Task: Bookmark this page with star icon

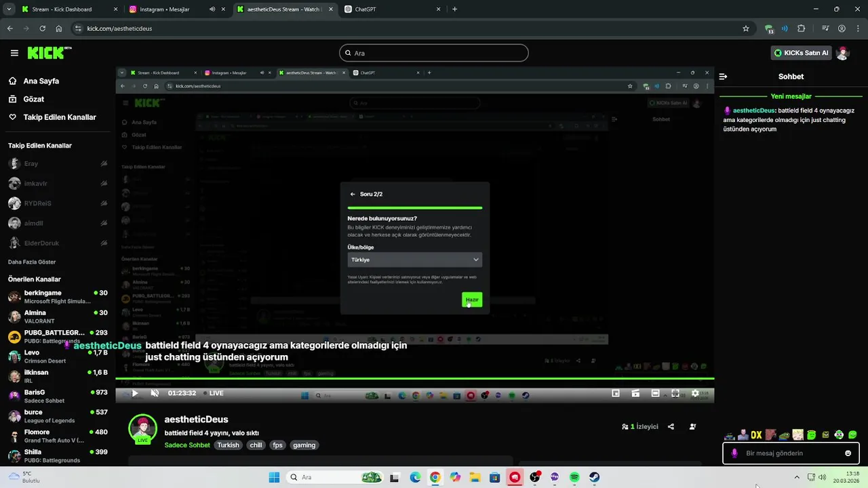Action: click(746, 28)
